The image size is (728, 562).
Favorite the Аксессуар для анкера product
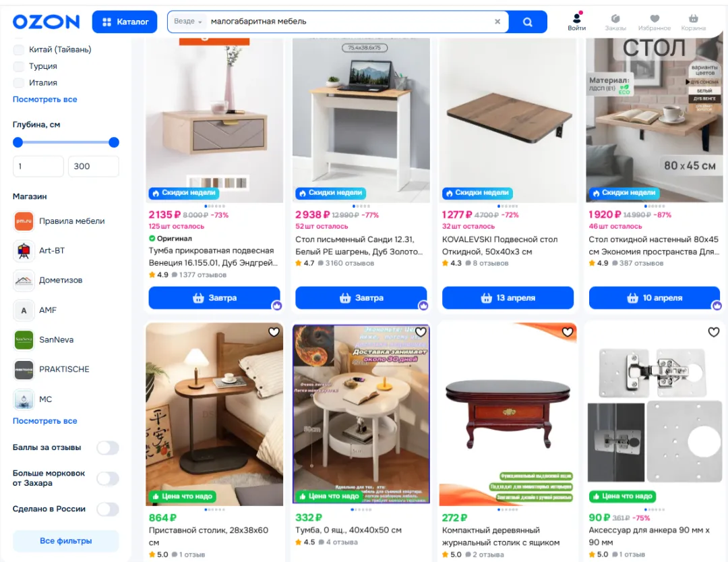click(x=714, y=332)
